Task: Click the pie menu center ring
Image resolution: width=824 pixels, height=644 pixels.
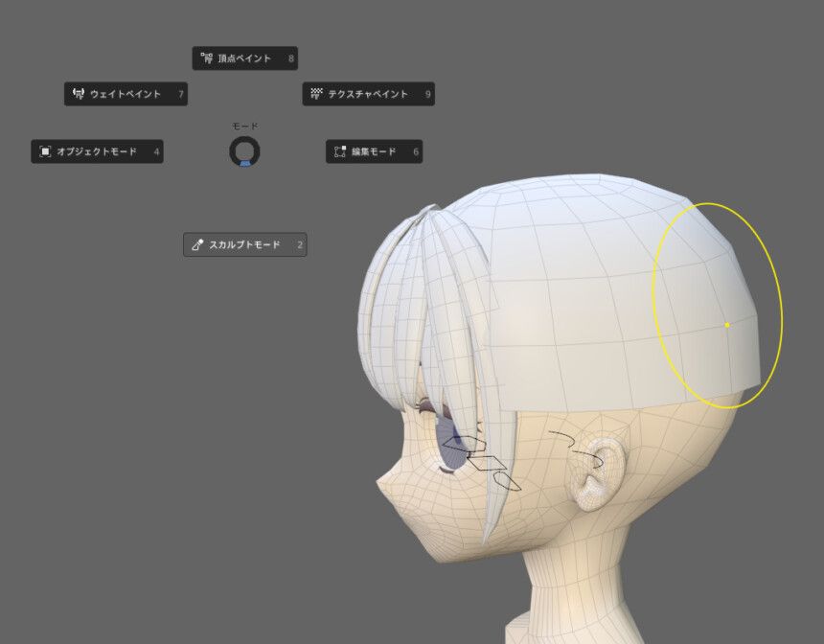Action: [244, 151]
